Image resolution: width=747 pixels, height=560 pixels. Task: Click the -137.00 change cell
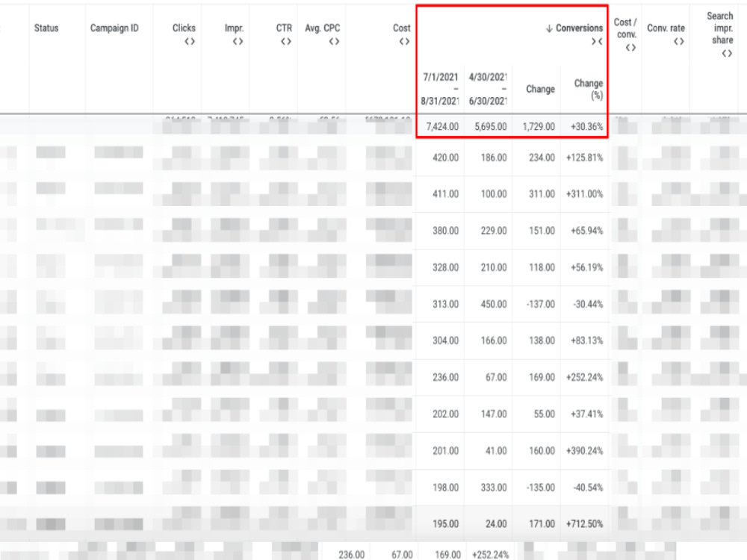point(540,305)
